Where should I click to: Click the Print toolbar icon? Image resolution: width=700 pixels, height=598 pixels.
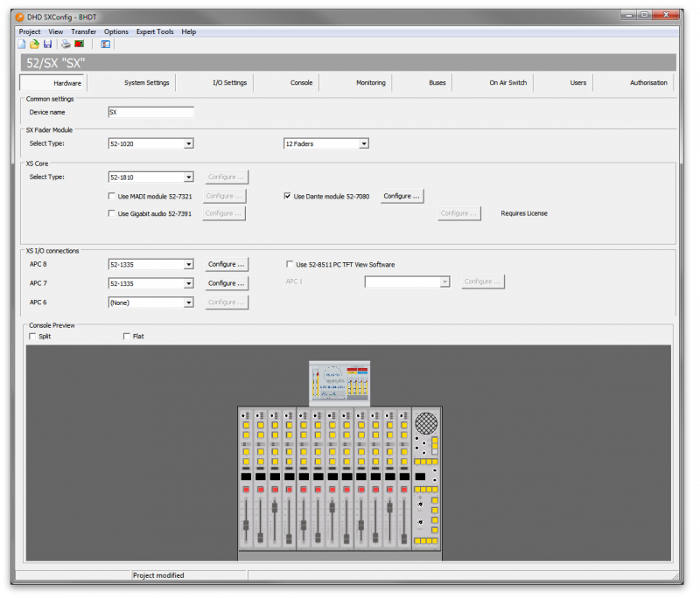tap(66, 44)
